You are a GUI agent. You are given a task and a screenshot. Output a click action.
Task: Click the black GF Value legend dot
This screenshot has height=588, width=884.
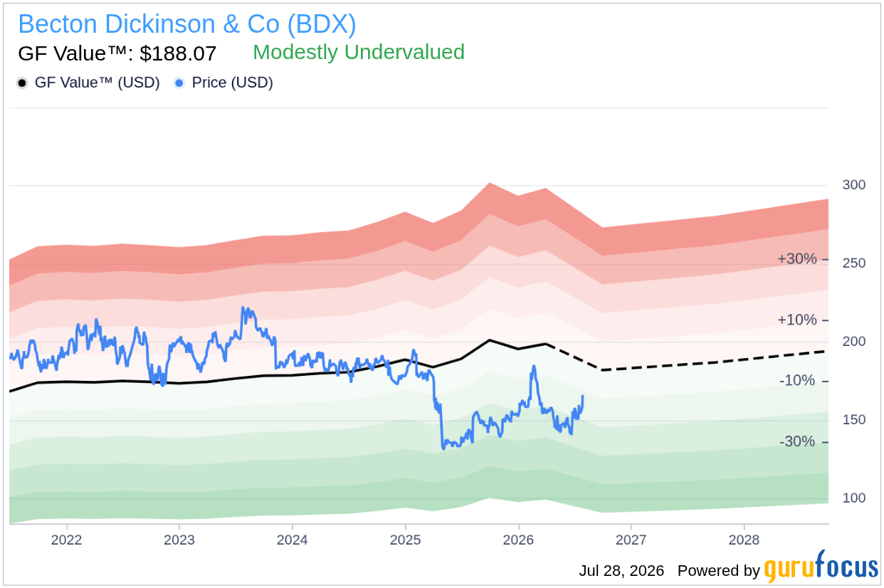[x=23, y=83]
